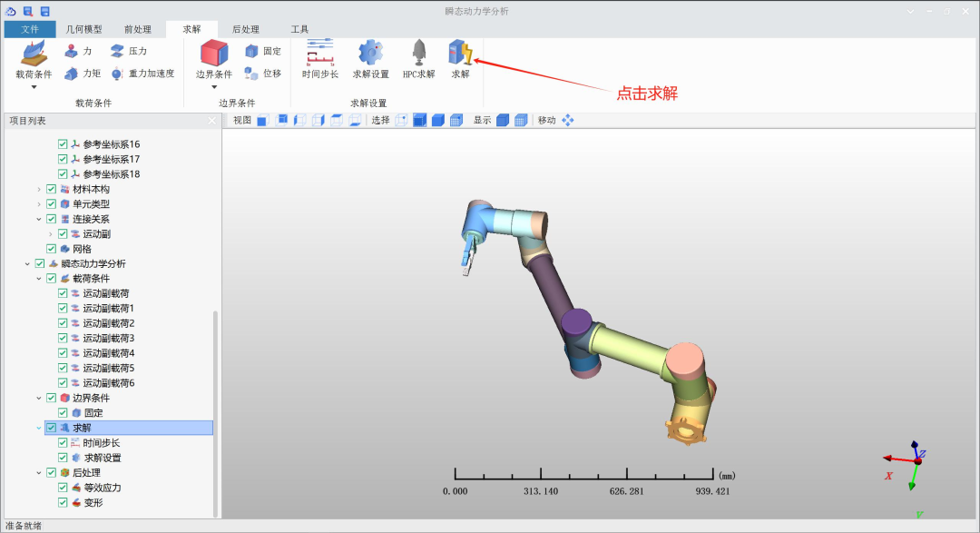
Task: Choose solid body selection cube icon
Action: pos(438,120)
